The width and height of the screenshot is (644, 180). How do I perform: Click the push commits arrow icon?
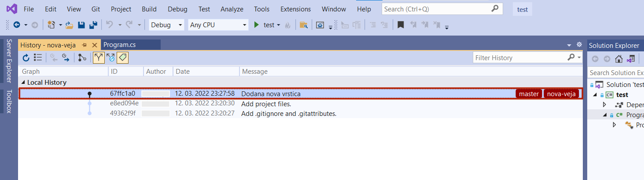66,58
